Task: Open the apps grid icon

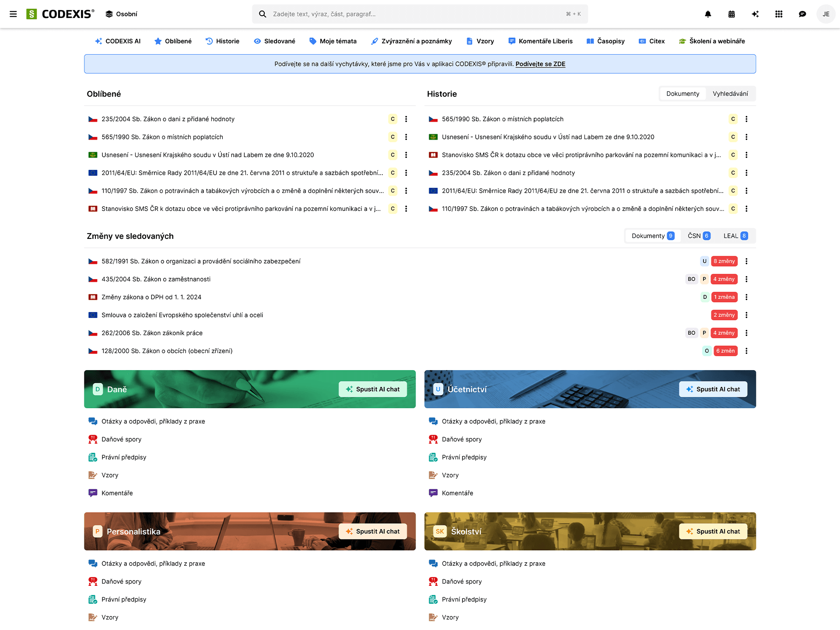Action: tap(779, 14)
